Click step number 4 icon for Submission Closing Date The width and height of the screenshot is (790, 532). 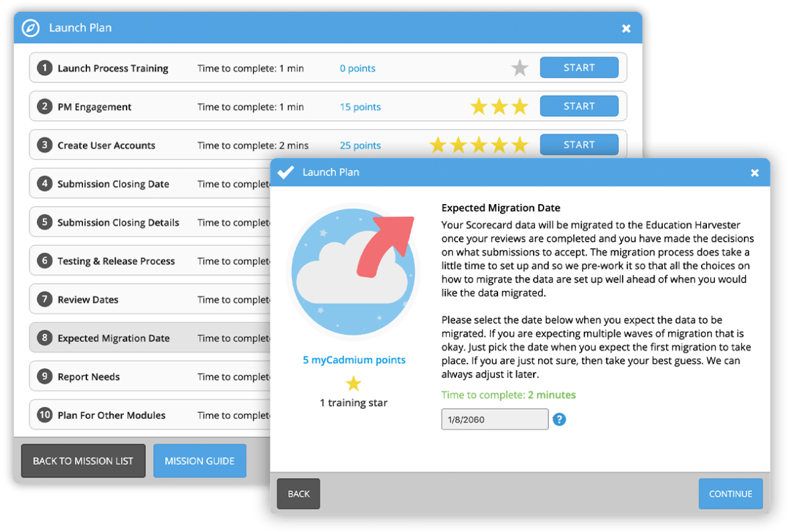click(45, 183)
